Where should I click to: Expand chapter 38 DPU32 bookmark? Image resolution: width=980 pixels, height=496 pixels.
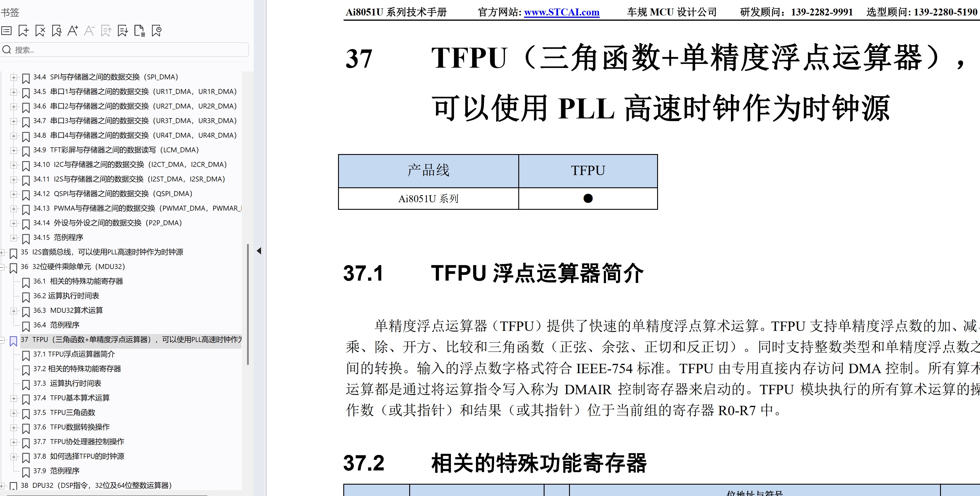[2, 486]
